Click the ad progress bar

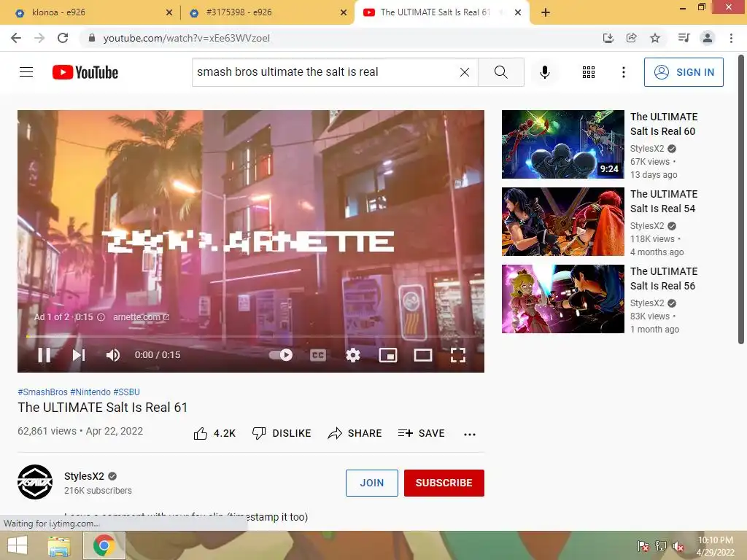point(251,336)
